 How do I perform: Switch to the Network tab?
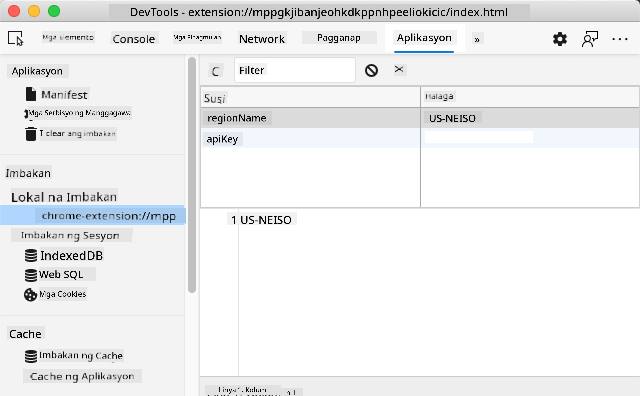point(262,39)
